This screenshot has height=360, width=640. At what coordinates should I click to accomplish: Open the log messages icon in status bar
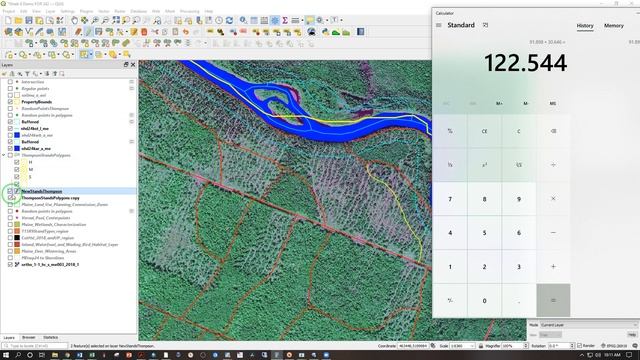pyautogui.click(x=635, y=346)
